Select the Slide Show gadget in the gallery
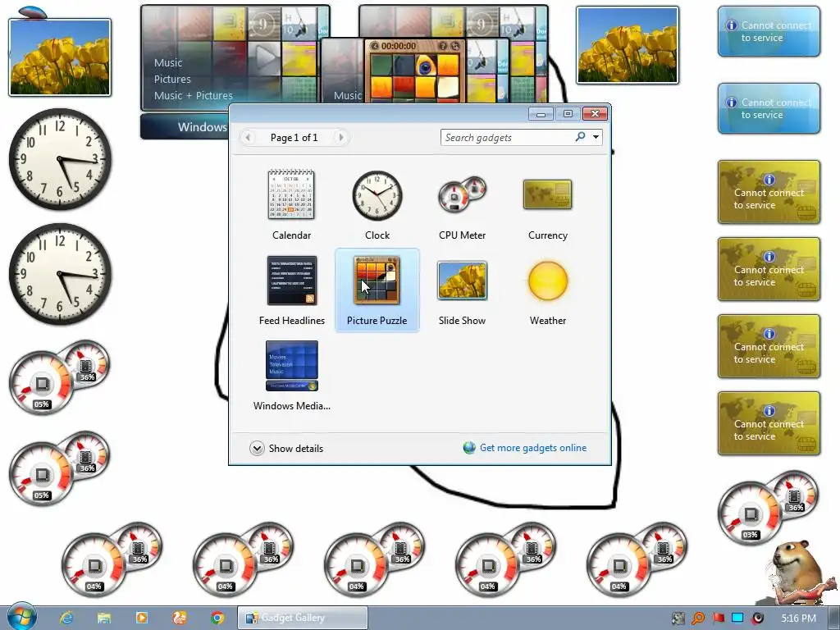840x630 pixels. (x=463, y=290)
